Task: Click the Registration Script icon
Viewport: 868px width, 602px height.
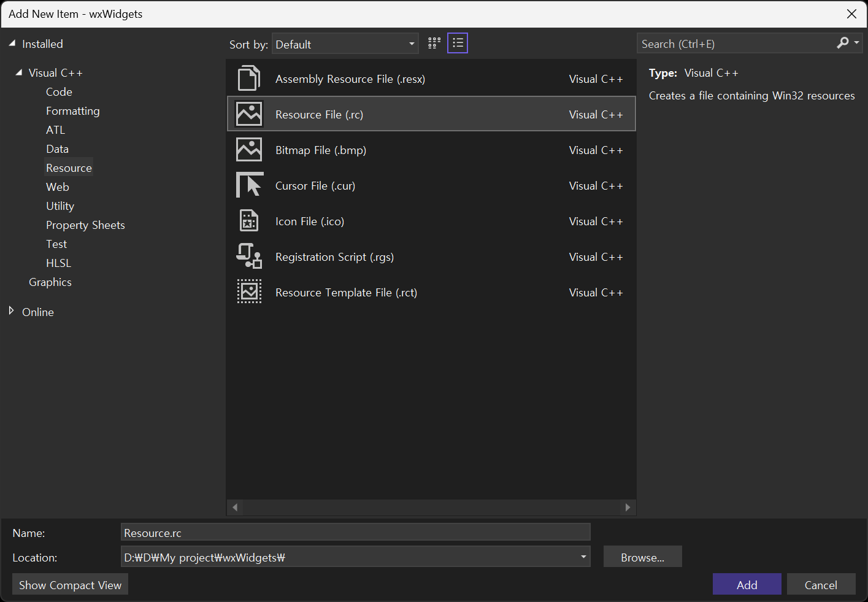Action: click(249, 256)
